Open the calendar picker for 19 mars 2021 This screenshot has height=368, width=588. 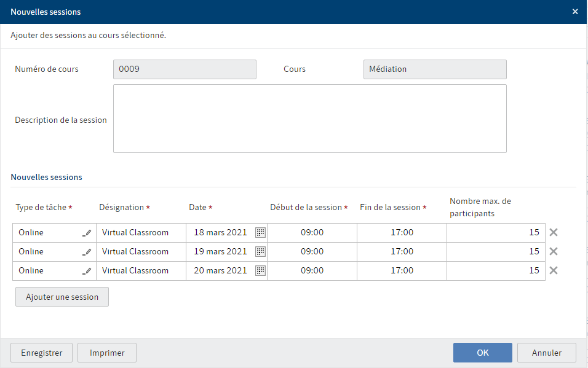[260, 251]
